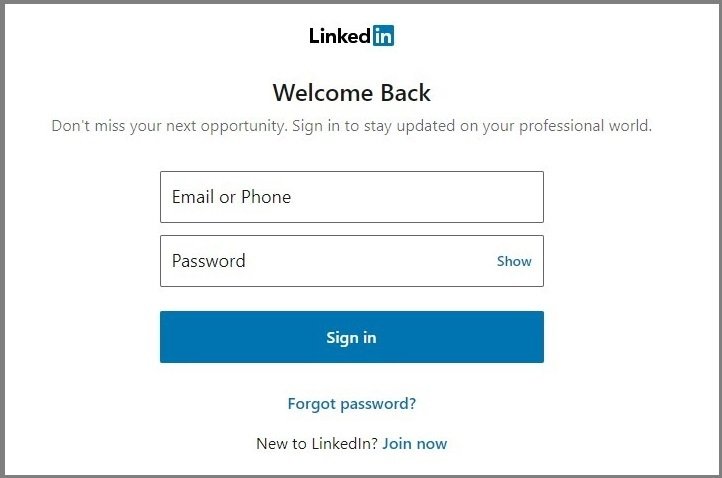
Task: Follow the Join now link
Action: [414, 443]
